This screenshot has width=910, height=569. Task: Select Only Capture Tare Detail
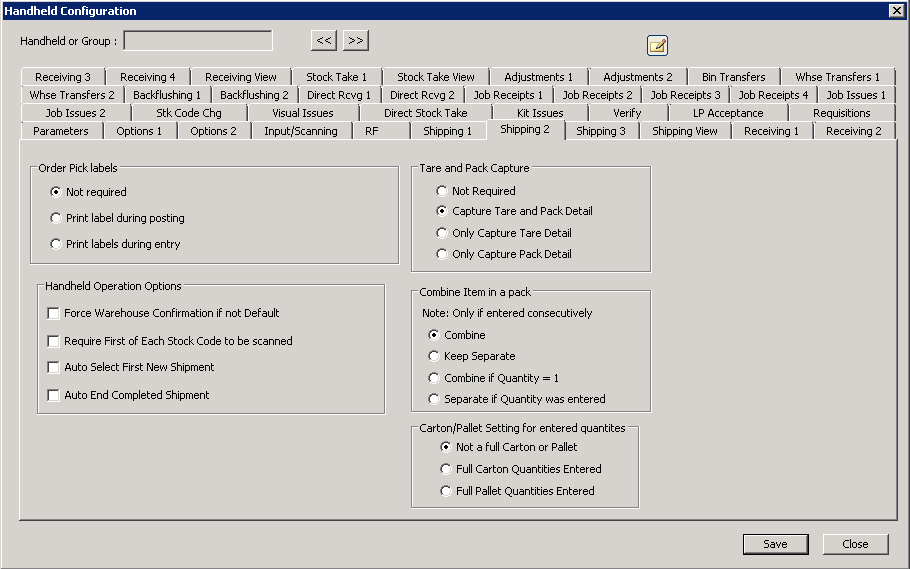pos(442,233)
